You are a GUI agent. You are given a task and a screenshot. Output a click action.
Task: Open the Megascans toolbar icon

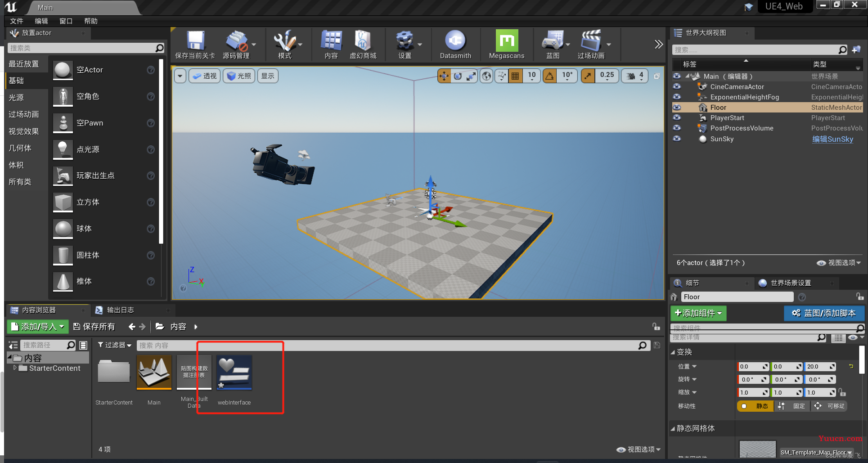tap(507, 44)
